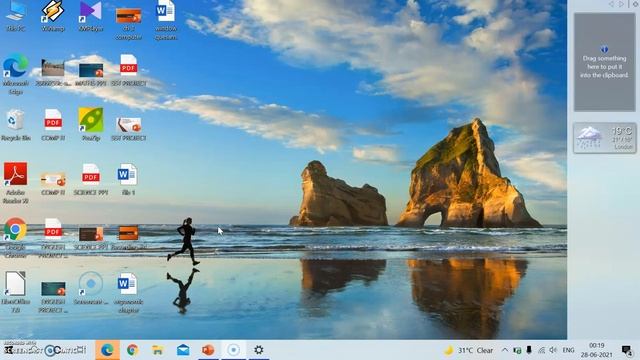Open the Google Chrome desktop shortcut
Viewport: 640px width, 360px height.
(16, 238)
